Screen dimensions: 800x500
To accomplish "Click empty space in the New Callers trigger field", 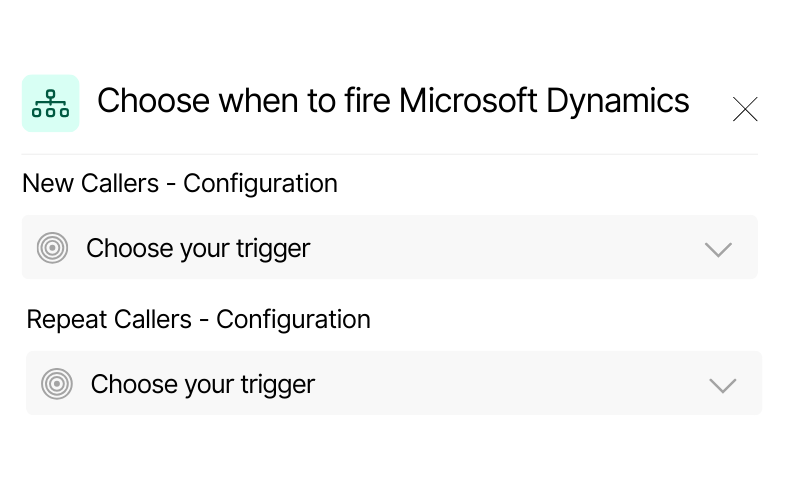I will point(500,248).
